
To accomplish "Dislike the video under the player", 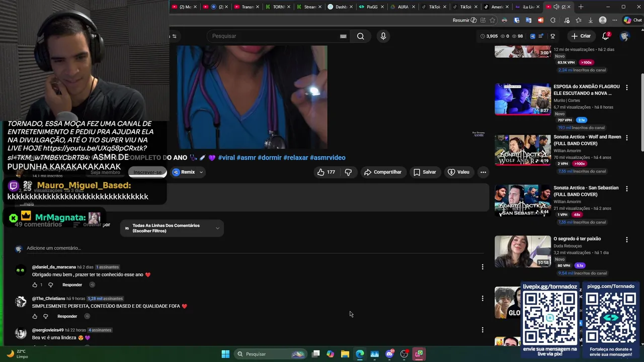I will (348, 172).
